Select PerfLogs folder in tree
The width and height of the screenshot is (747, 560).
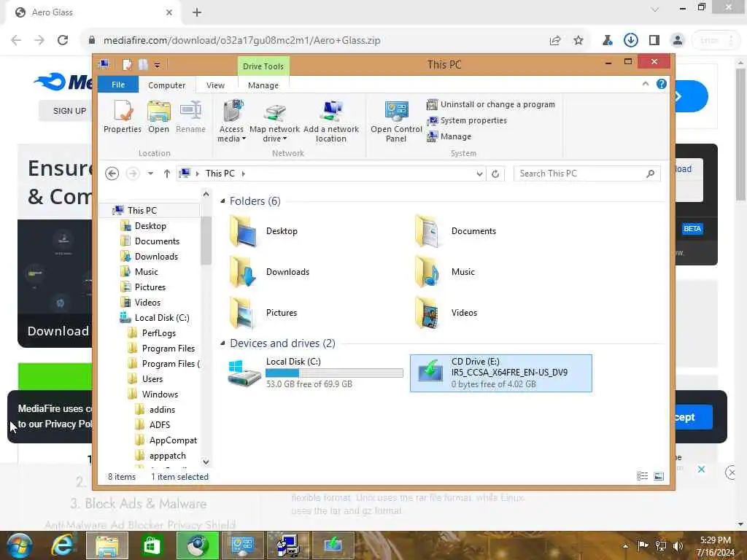tap(158, 333)
